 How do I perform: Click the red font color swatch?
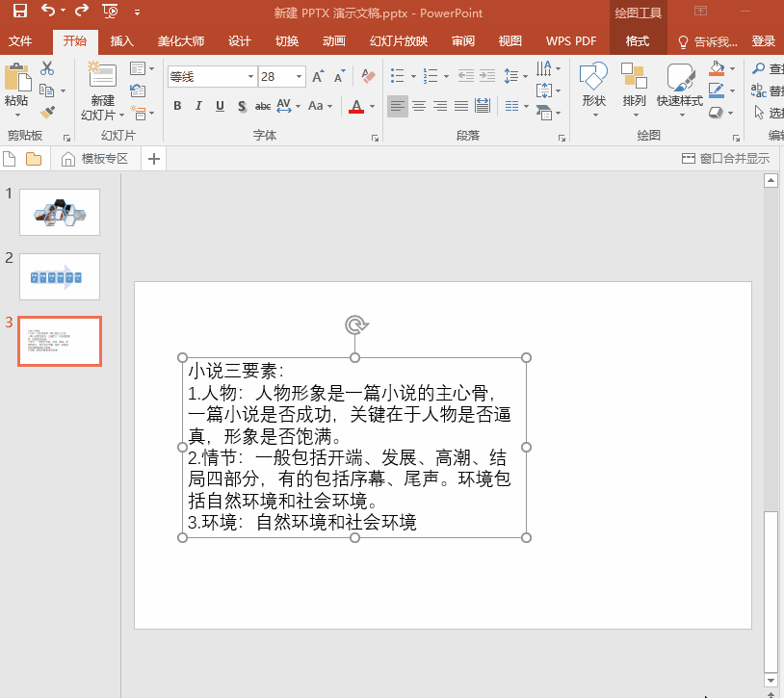click(356, 107)
